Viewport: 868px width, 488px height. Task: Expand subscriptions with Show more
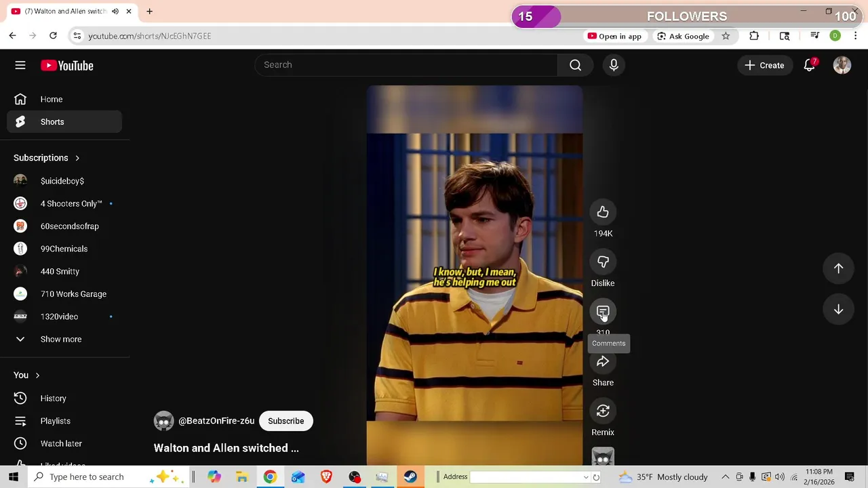tap(64, 339)
